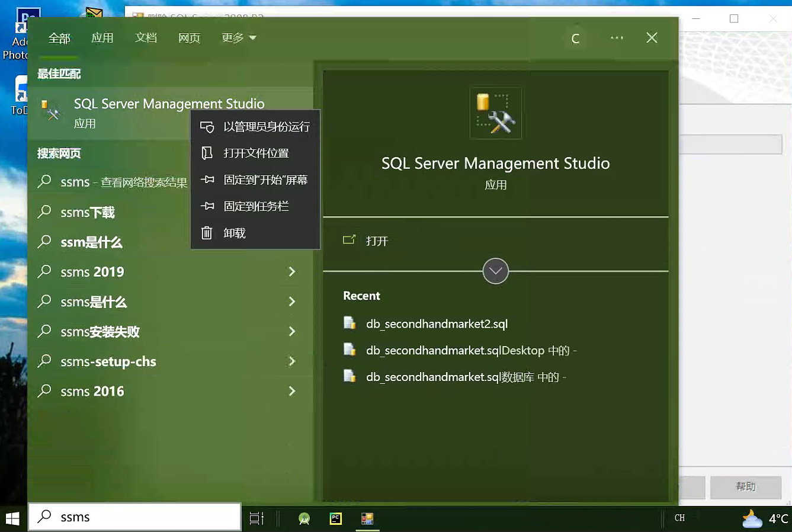Open the PyCharm taskbar icon
Screen dimensions: 792x532
coord(336,519)
